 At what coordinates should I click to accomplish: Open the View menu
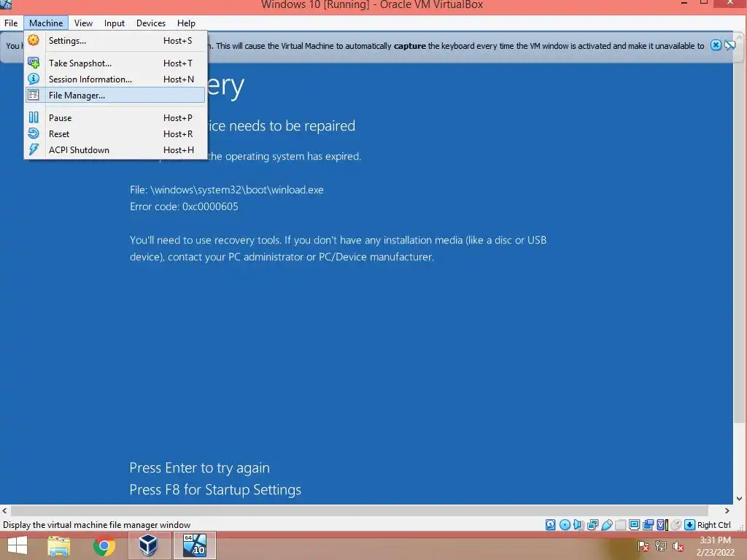click(83, 23)
